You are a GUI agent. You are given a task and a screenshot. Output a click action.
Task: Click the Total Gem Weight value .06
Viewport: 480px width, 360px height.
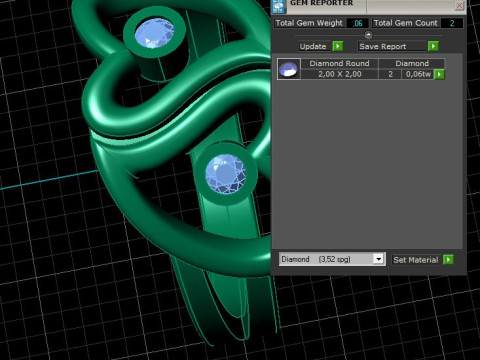click(358, 23)
